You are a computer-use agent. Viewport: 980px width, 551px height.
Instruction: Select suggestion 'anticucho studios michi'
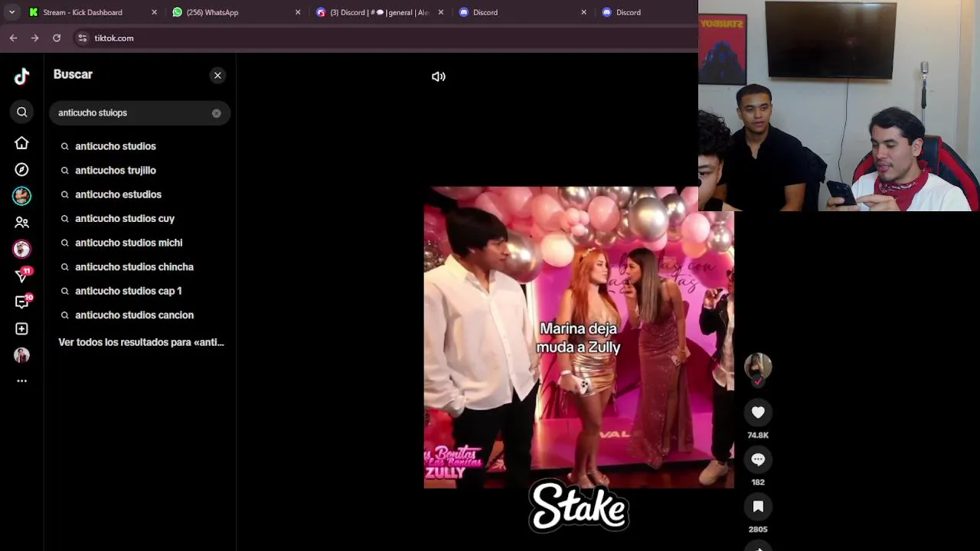[x=129, y=243]
